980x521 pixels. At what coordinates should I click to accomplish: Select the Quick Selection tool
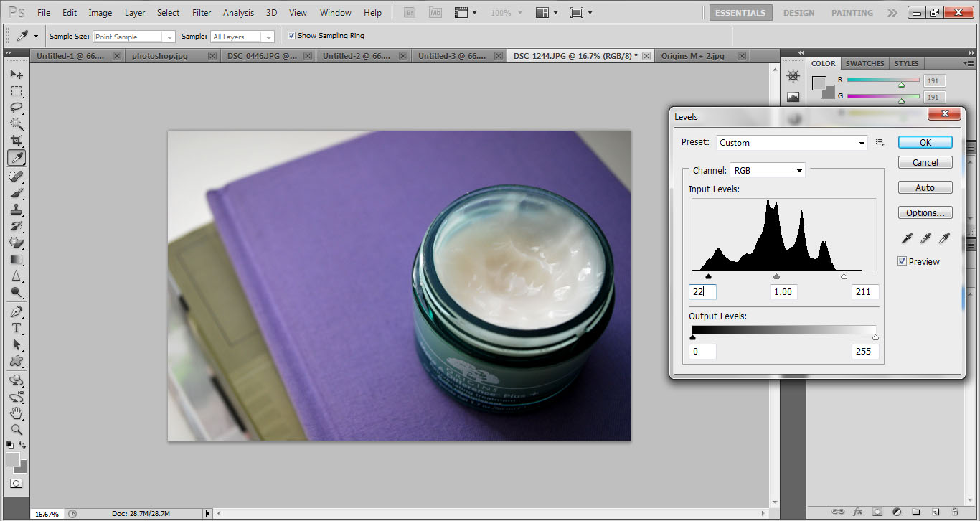coord(16,124)
